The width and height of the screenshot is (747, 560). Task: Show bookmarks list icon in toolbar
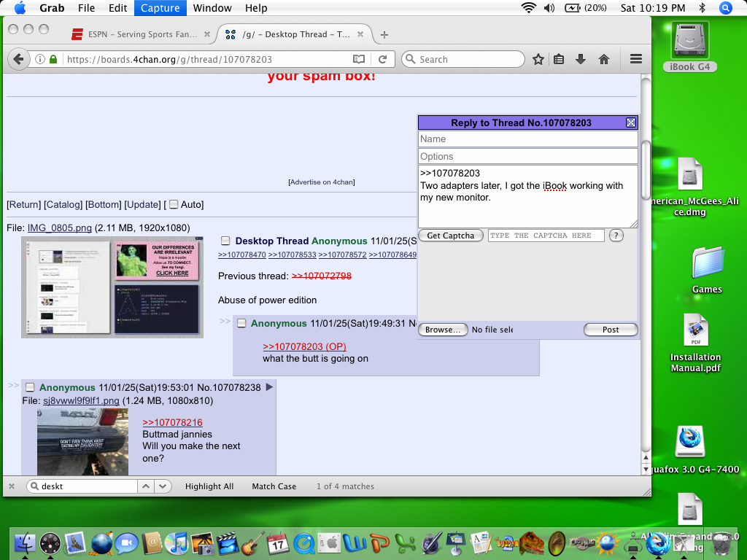[x=559, y=59]
